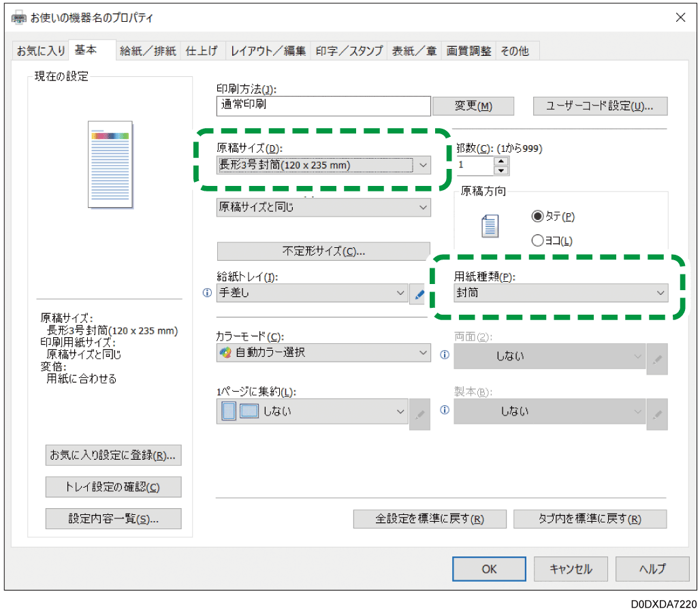Click the up arrow of the 部数 stepper
Image resolution: width=700 pixels, height=613 pixels.
pyautogui.click(x=500, y=161)
